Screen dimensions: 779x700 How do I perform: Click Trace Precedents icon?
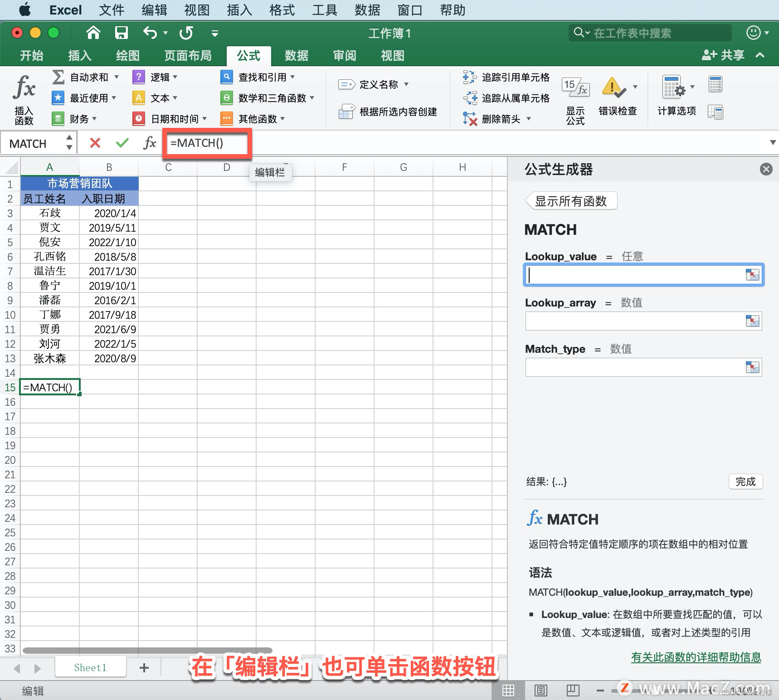pyautogui.click(x=470, y=77)
